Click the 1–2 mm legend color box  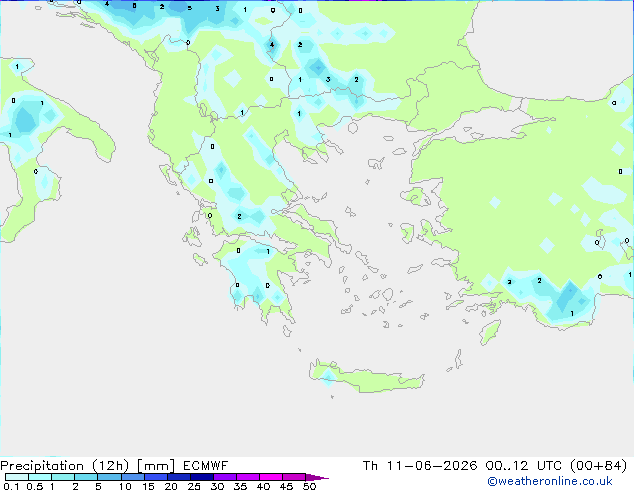[63, 477]
